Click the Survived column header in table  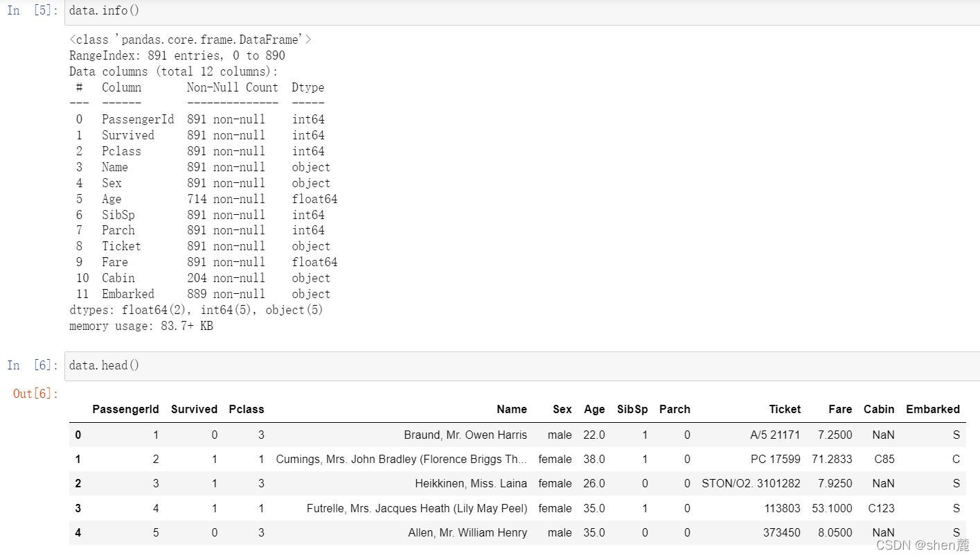pos(195,409)
